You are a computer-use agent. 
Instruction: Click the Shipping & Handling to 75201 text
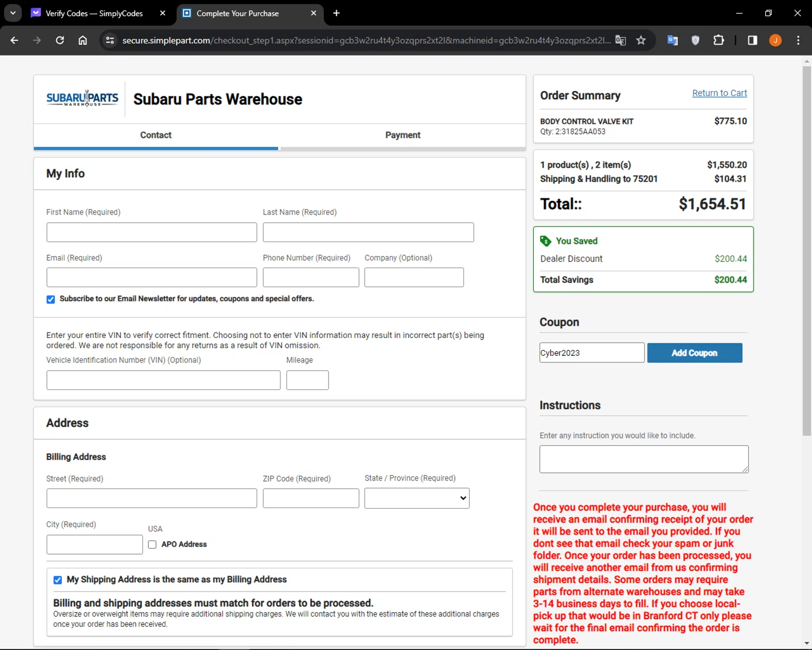599,179
